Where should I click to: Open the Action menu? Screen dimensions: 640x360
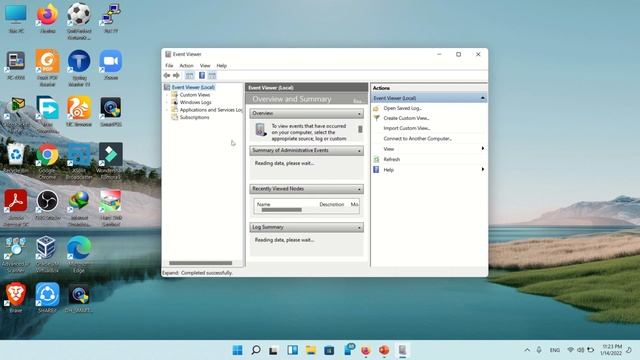(x=187, y=66)
